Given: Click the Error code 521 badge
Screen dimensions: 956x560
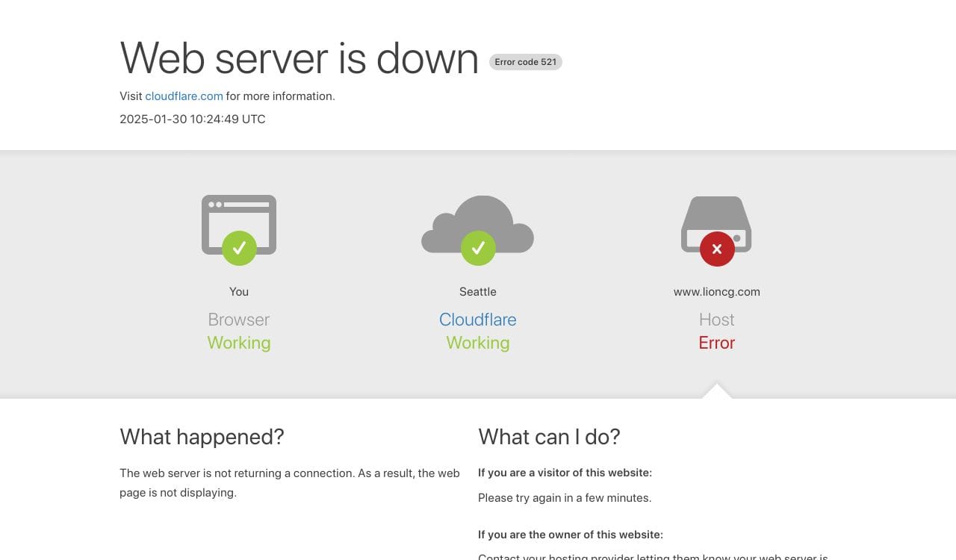Looking at the screenshot, I should point(525,62).
